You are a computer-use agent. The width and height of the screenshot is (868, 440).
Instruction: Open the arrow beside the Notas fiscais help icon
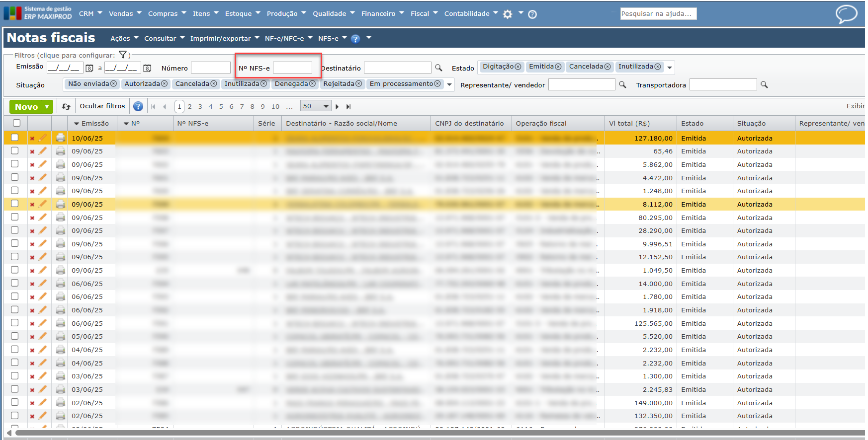(x=369, y=38)
